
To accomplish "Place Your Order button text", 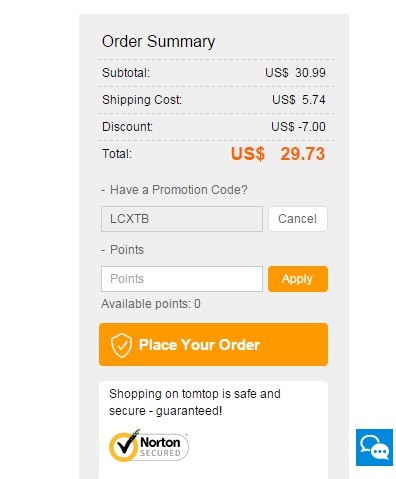I will coord(199,345).
